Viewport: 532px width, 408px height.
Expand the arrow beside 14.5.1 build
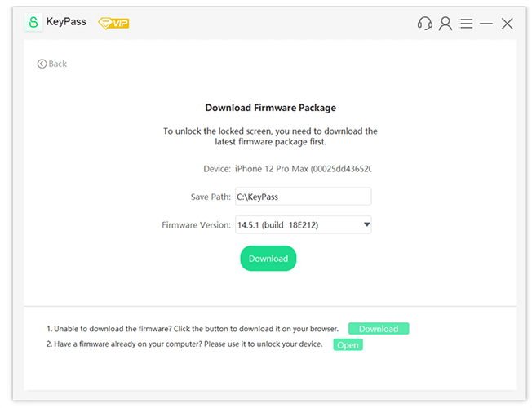pyautogui.click(x=366, y=224)
